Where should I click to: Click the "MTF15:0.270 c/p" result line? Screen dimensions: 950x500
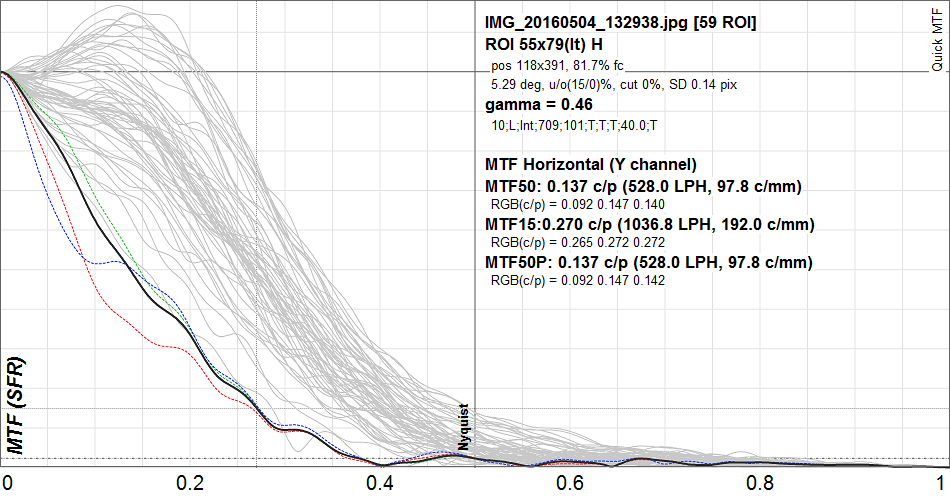[x=649, y=224]
